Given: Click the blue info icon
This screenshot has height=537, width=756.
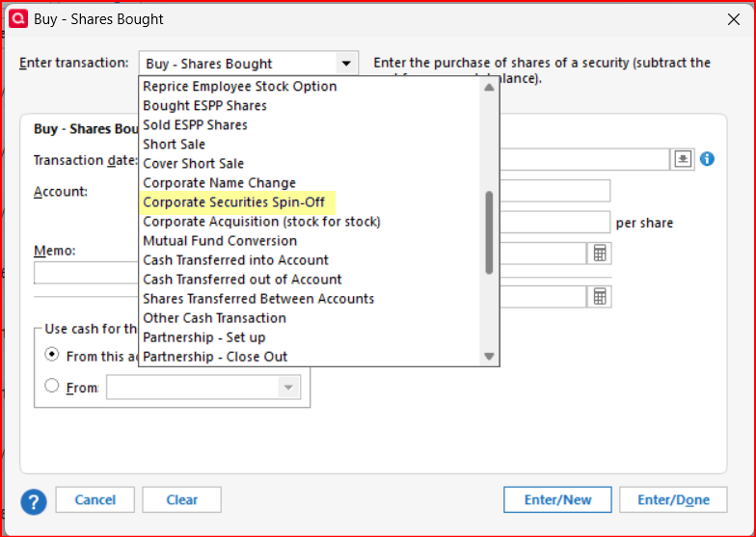Looking at the screenshot, I should click(x=707, y=159).
